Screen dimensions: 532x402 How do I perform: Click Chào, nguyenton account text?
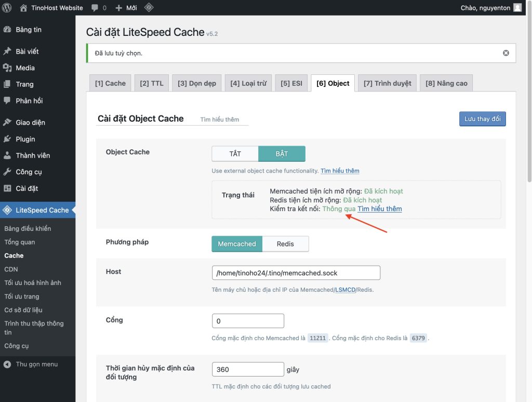(x=485, y=8)
